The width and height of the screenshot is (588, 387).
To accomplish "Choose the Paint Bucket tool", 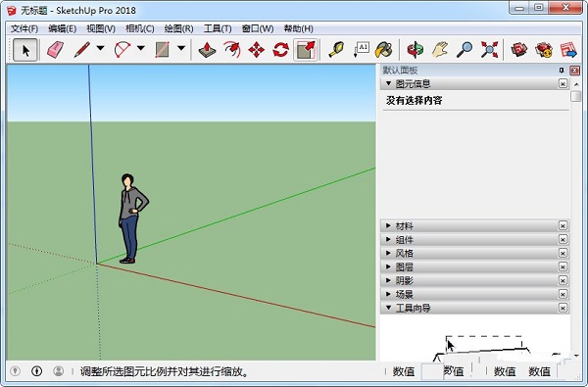I will (x=383, y=50).
